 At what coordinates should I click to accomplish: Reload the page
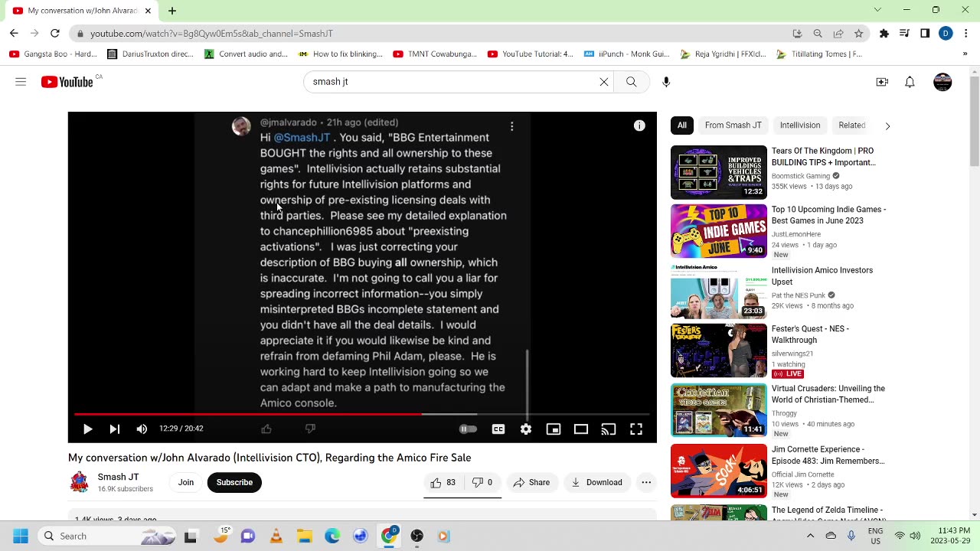coord(55,34)
